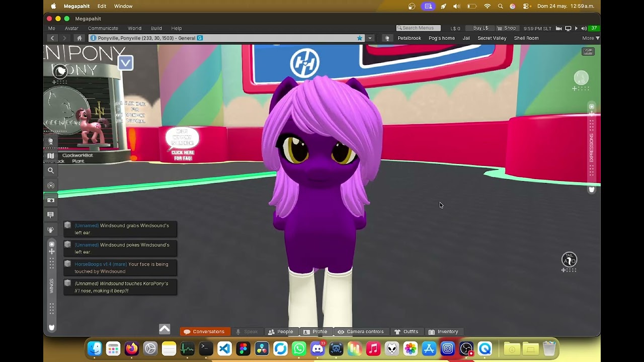Open Camera controls

tap(361, 332)
